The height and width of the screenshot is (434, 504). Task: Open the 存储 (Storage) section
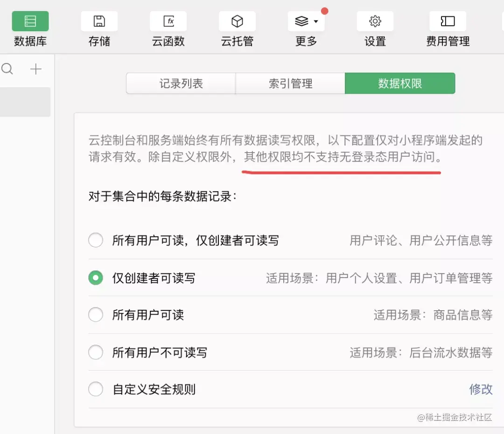pyautogui.click(x=98, y=28)
